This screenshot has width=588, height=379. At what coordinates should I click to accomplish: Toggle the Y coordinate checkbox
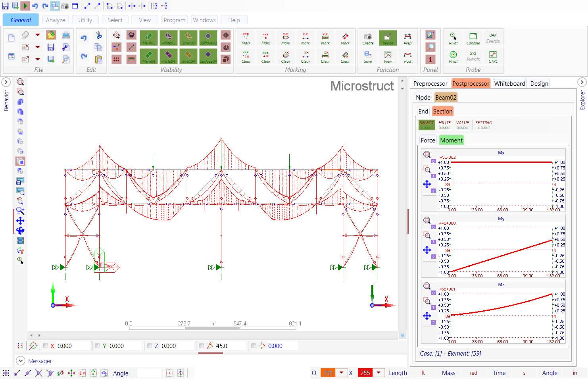98,346
